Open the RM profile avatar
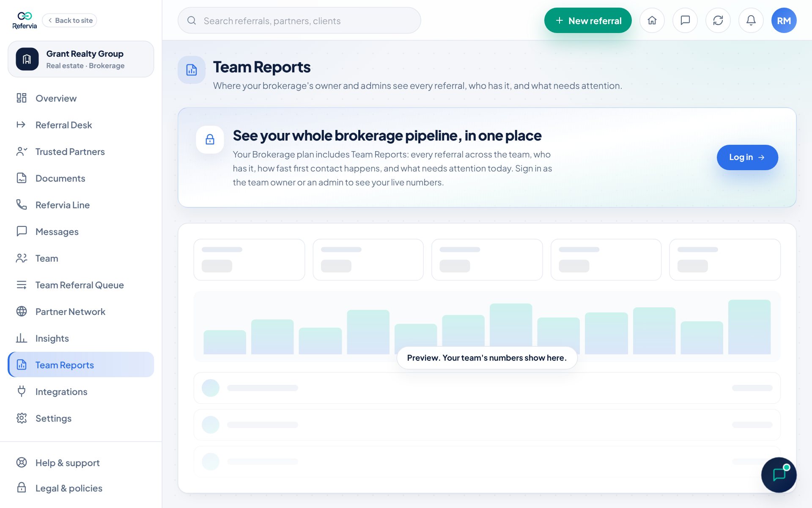812x508 pixels. pyautogui.click(x=784, y=20)
